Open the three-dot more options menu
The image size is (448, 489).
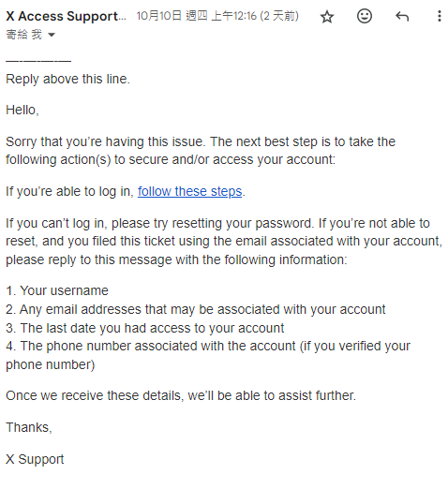pyautogui.click(x=439, y=16)
